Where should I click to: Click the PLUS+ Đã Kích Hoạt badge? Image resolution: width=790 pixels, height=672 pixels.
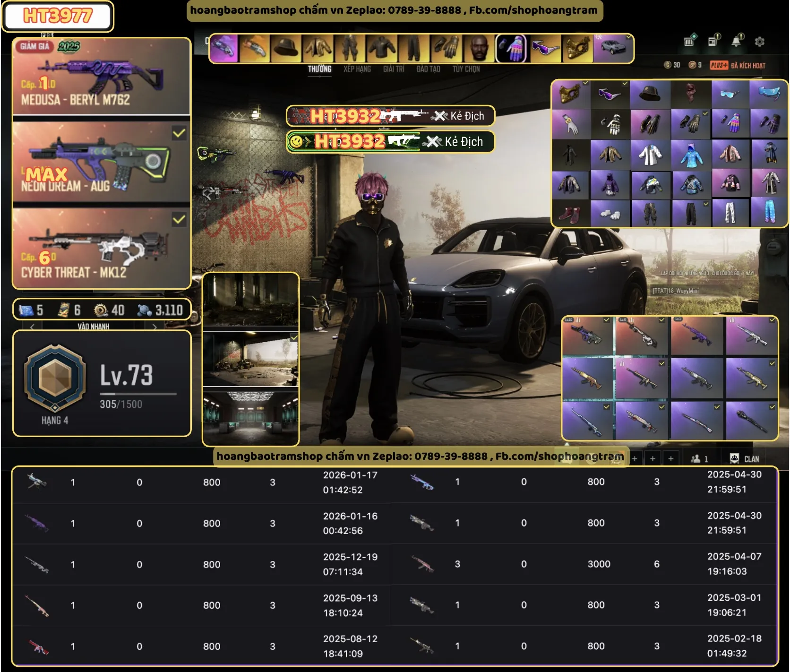(737, 65)
